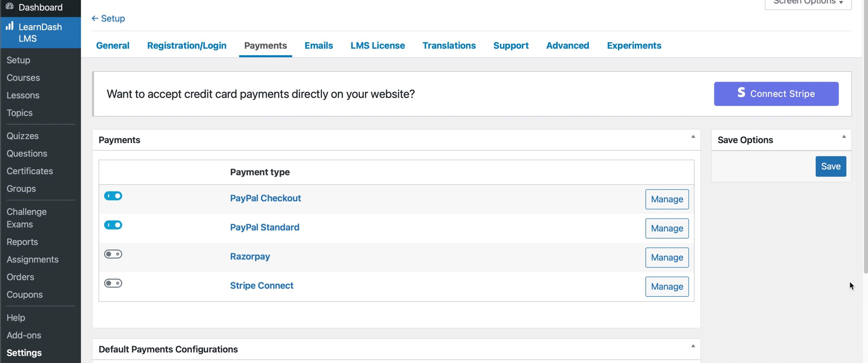Open Orders in the sidebar
The width and height of the screenshot is (868, 363).
pos(20,277)
